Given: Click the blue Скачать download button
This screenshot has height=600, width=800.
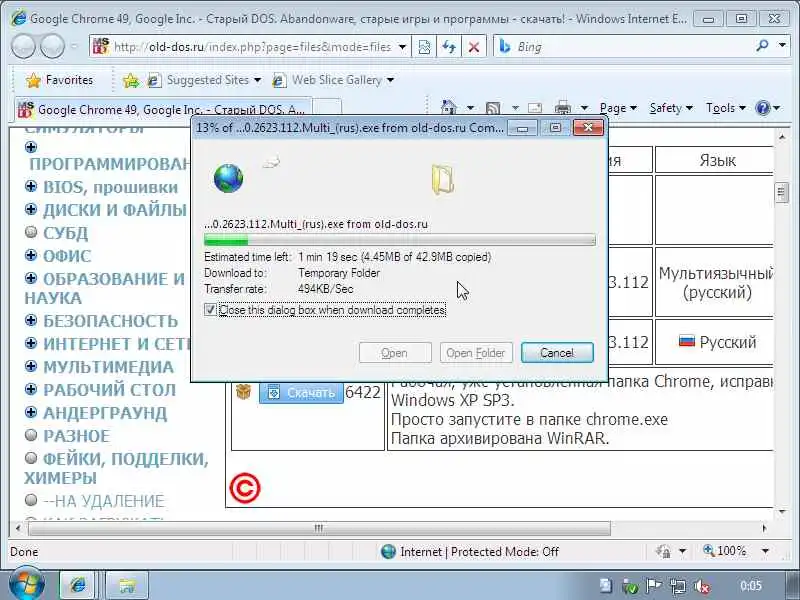Looking at the screenshot, I should (x=301, y=392).
